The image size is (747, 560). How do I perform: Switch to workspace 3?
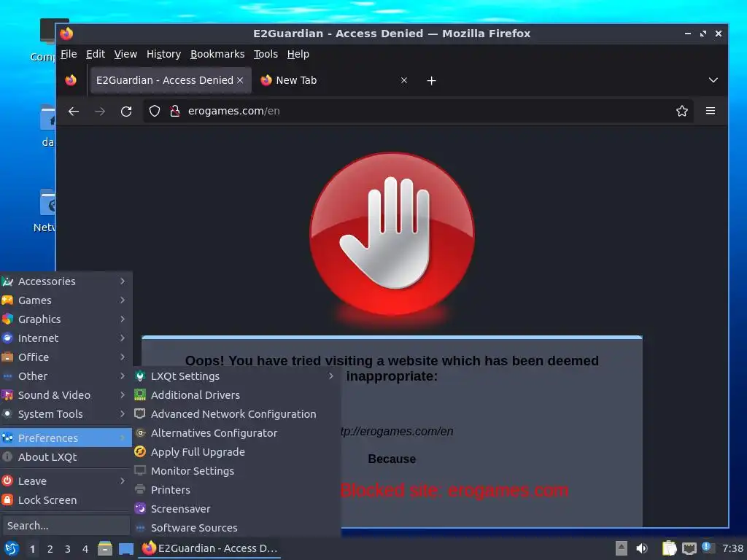point(68,549)
